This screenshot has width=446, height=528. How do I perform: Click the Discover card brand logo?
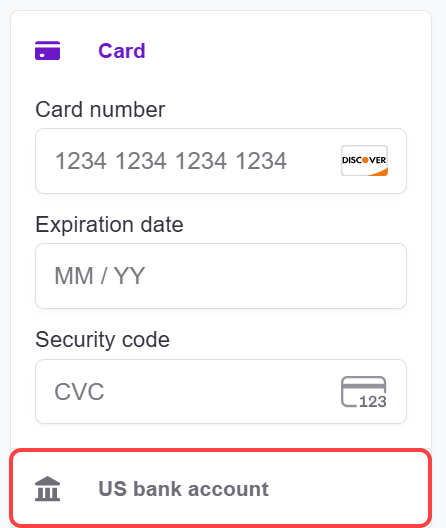click(364, 161)
